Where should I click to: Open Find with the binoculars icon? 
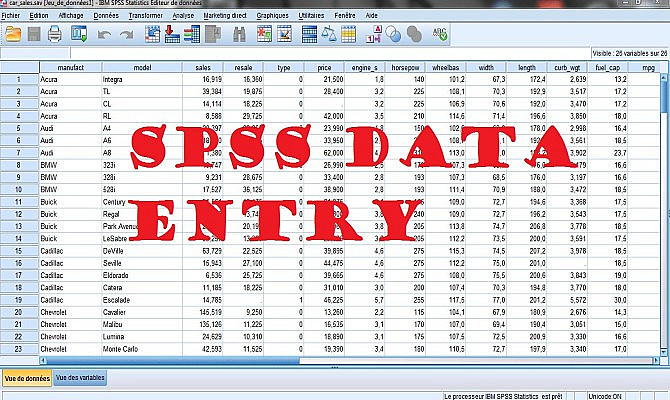click(239, 34)
